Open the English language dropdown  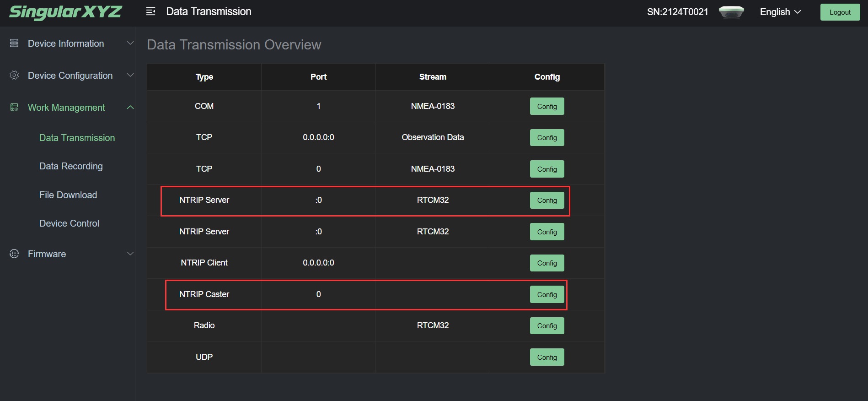[x=780, y=12]
